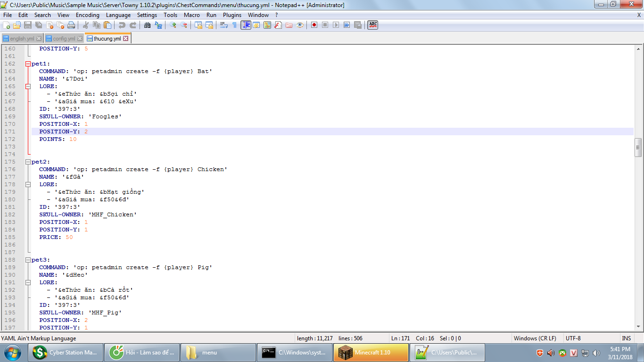Open Windows Start button
Image resolution: width=644 pixels, height=362 pixels.
[x=12, y=352]
